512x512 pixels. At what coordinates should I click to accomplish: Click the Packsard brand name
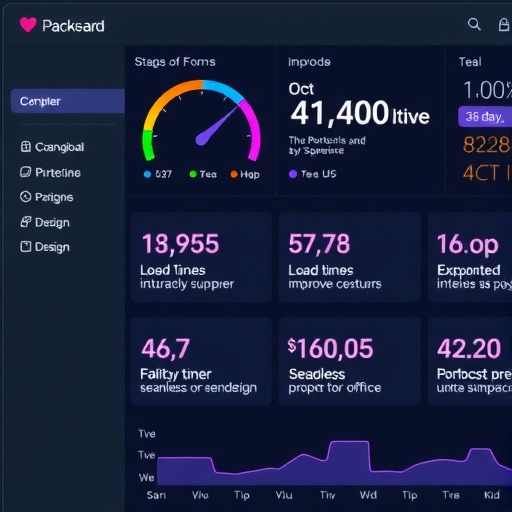tap(73, 26)
